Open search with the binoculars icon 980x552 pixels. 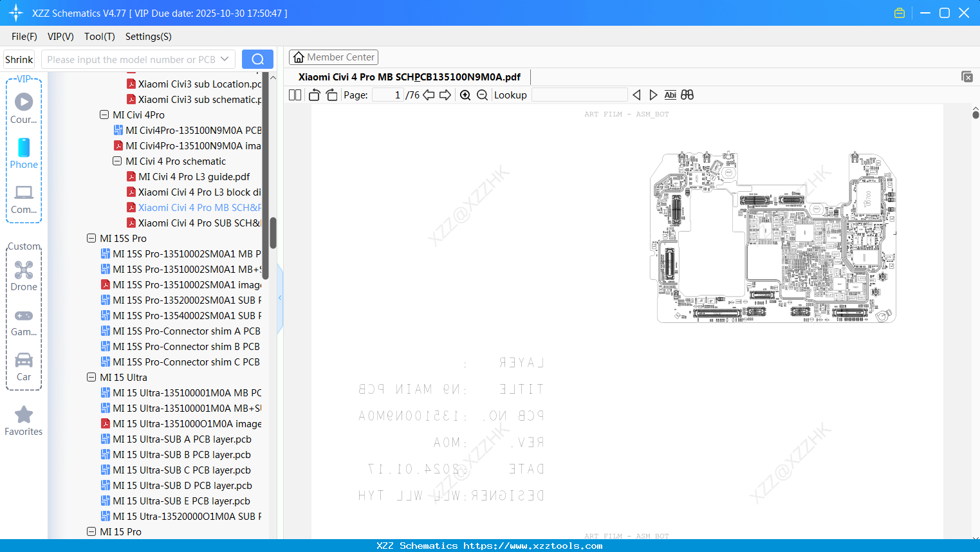click(x=687, y=95)
